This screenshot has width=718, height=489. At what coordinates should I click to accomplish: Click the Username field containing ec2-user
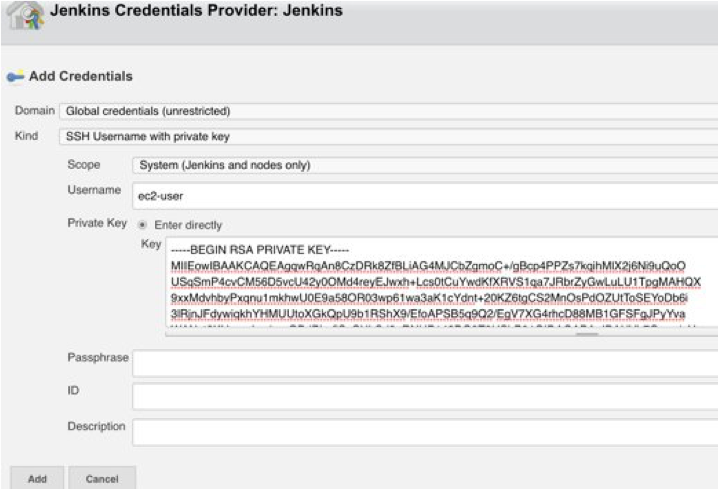[x=425, y=196]
